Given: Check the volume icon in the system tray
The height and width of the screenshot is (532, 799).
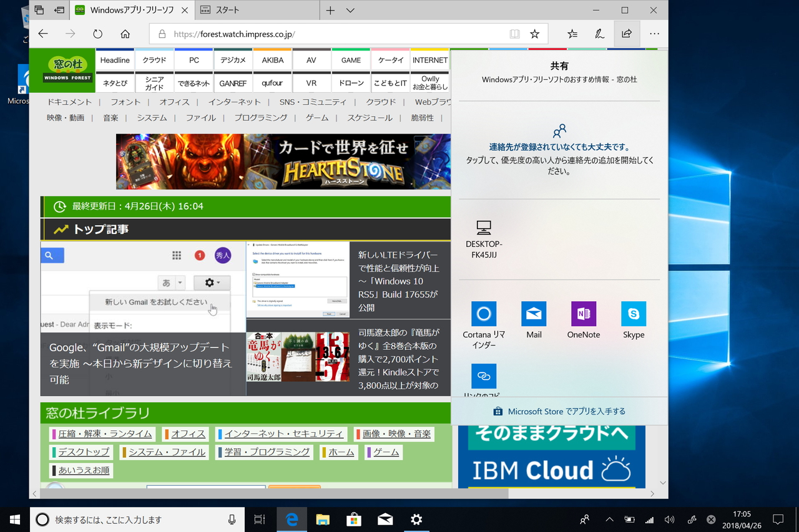Looking at the screenshot, I should (x=670, y=519).
